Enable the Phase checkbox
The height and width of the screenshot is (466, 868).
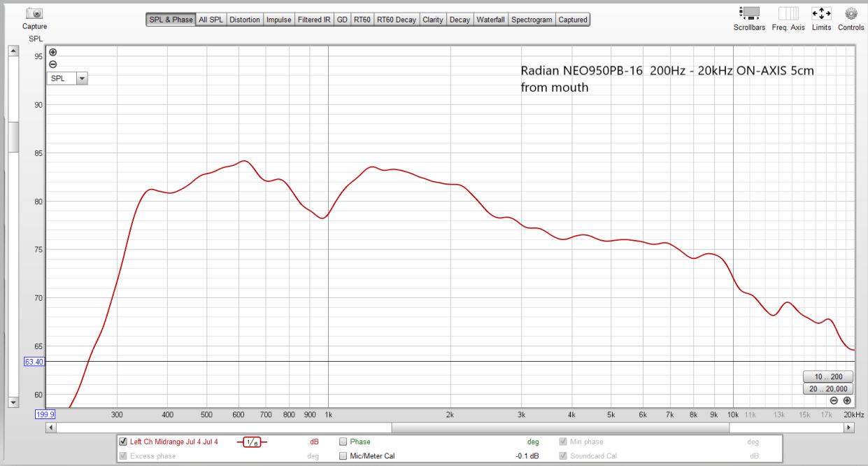pos(343,442)
